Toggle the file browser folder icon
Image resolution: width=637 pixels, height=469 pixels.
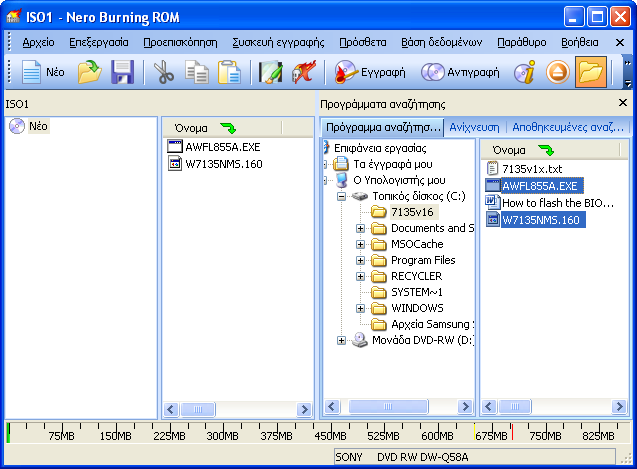click(x=591, y=72)
